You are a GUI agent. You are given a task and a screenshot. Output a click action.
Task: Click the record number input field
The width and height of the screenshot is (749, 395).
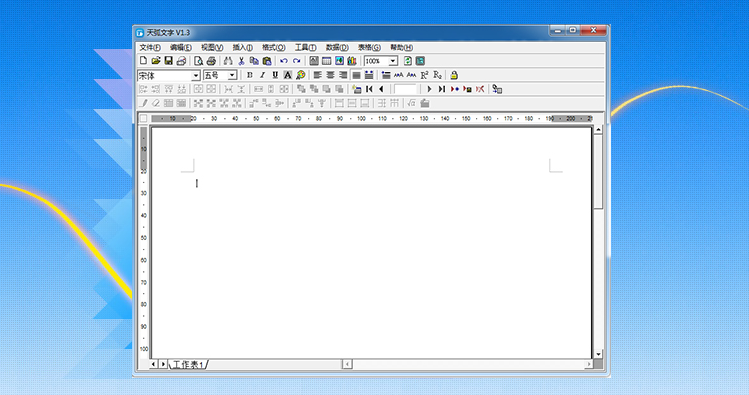click(406, 89)
